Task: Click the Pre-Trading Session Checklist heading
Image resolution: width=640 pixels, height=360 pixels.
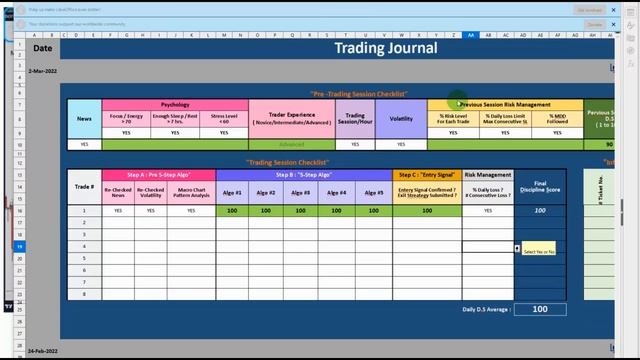Action: pos(359,94)
